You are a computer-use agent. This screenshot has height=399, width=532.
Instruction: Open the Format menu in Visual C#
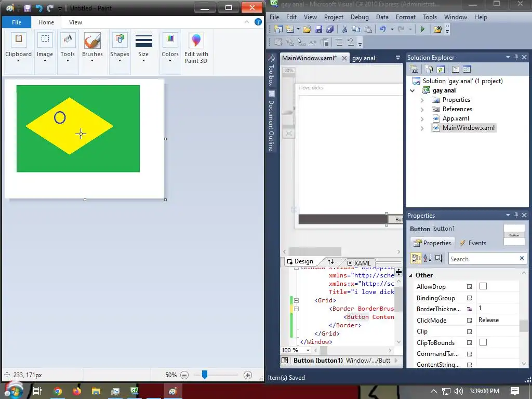pyautogui.click(x=405, y=17)
